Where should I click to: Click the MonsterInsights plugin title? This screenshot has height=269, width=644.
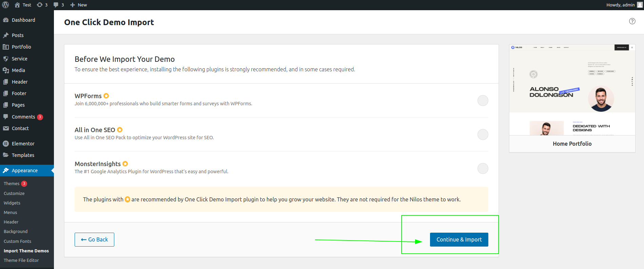[x=98, y=164]
